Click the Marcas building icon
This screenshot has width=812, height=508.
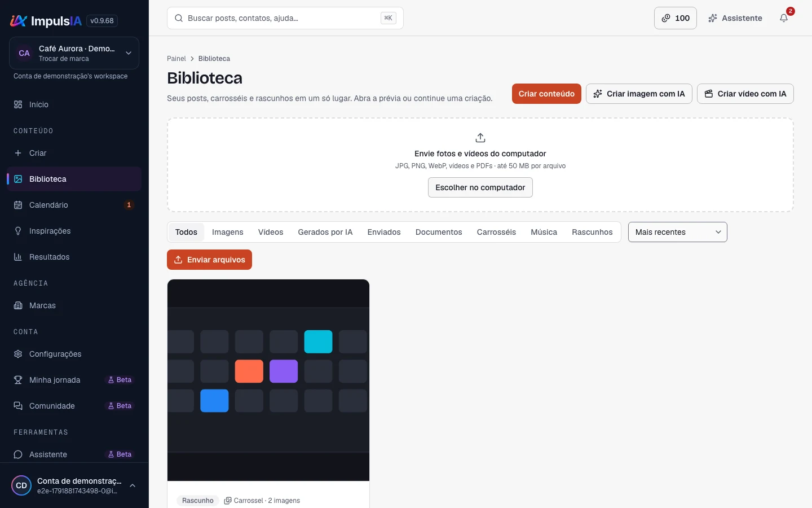(x=18, y=305)
